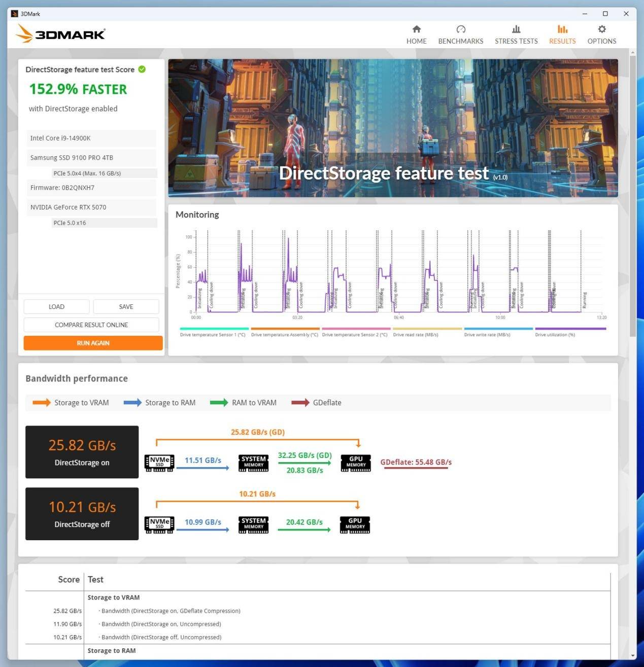Screen dimensions: 644x667
Task: Toggle Drive utilization legend line
Action: pyautogui.click(x=570, y=329)
